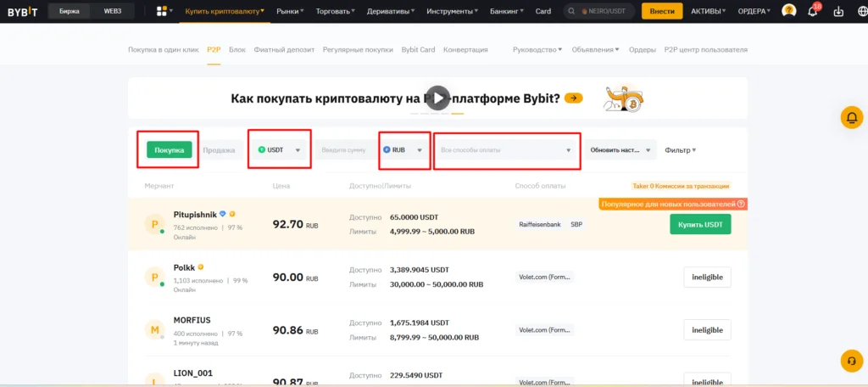The height and width of the screenshot is (387, 868).
Task: Open P2P центр пользователя link
Action: [x=706, y=49]
